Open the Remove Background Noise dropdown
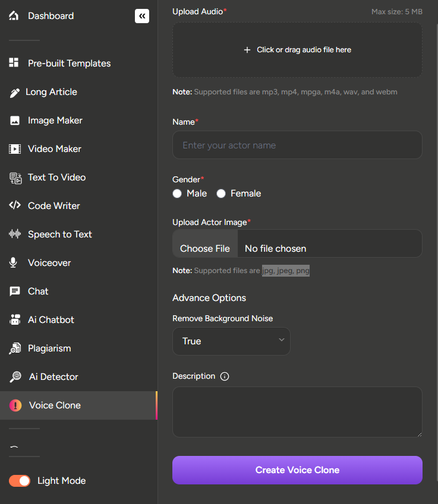The image size is (438, 504). tap(231, 341)
